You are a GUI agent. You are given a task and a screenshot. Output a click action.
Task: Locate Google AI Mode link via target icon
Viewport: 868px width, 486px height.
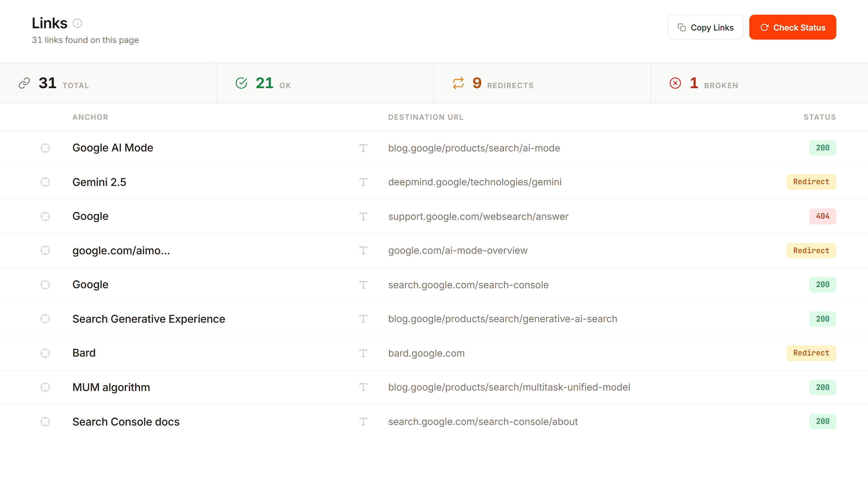point(45,148)
